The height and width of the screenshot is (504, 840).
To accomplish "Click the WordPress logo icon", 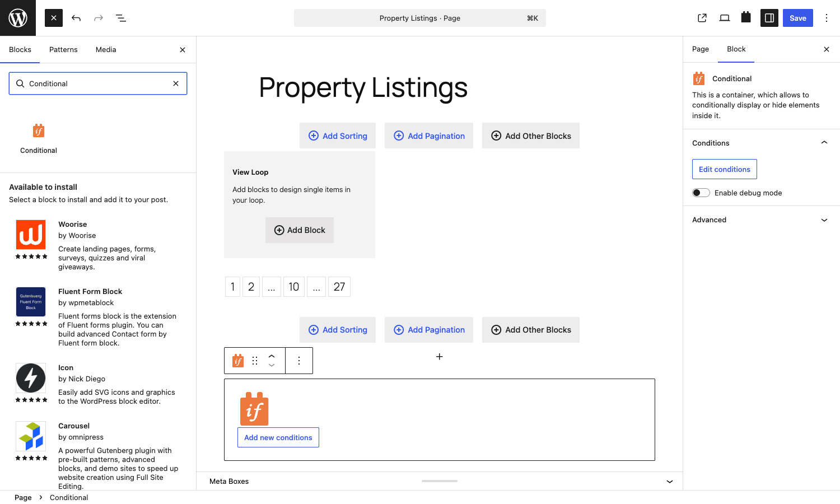I will coord(18,18).
